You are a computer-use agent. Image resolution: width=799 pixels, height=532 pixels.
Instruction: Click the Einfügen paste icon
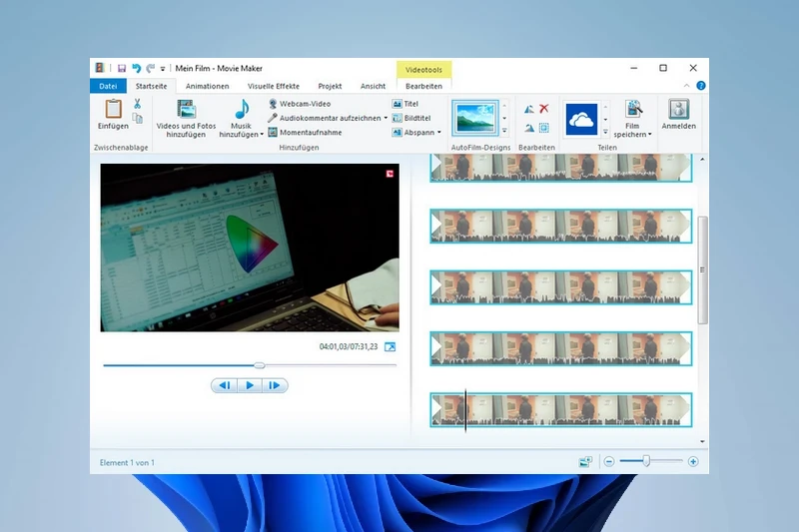point(113,110)
